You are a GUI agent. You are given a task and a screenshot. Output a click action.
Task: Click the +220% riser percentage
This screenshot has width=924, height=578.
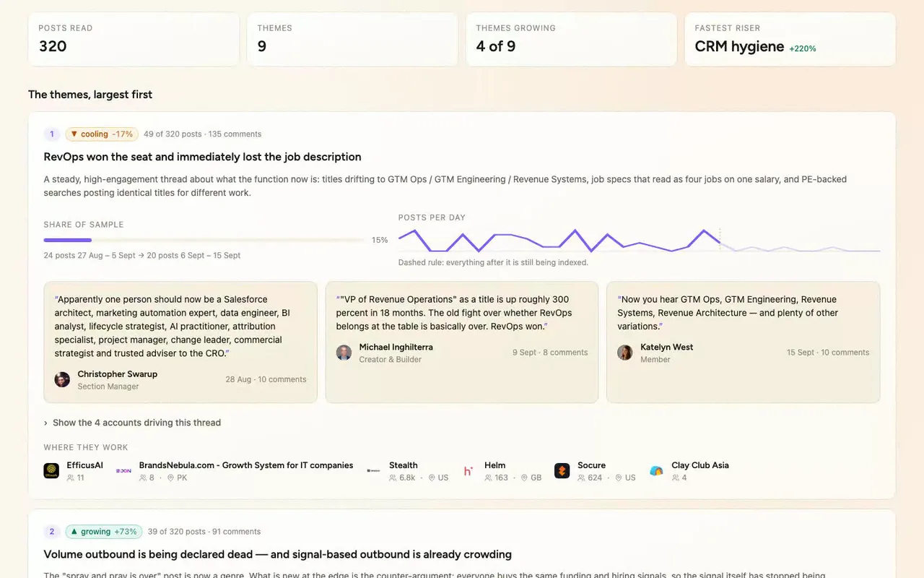click(803, 48)
